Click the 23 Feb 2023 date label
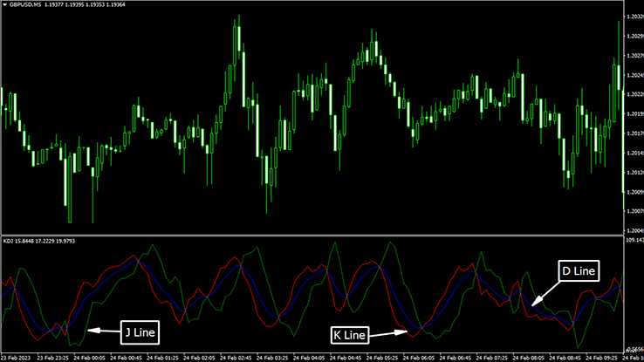 pyautogui.click(x=16, y=359)
